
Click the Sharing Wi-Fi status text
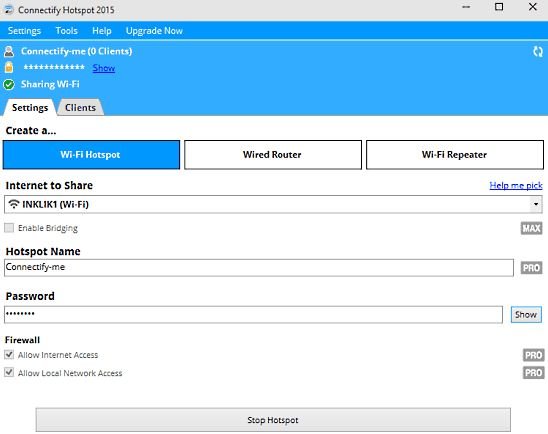pos(50,84)
